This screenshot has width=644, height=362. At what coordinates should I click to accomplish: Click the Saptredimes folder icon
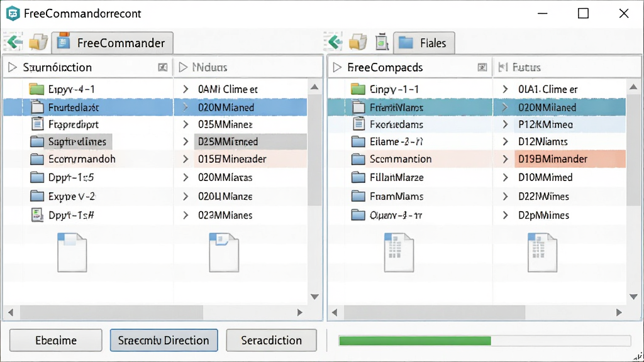tap(37, 141)
